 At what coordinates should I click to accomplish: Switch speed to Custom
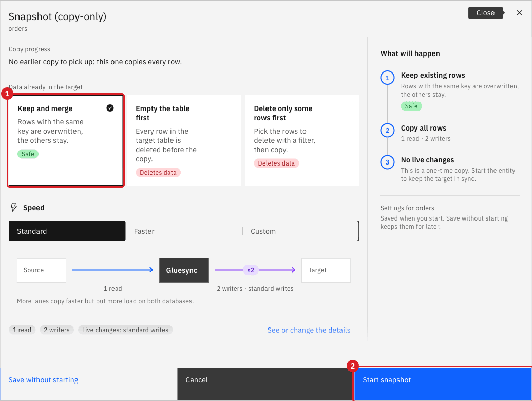[x=300, y=231]
